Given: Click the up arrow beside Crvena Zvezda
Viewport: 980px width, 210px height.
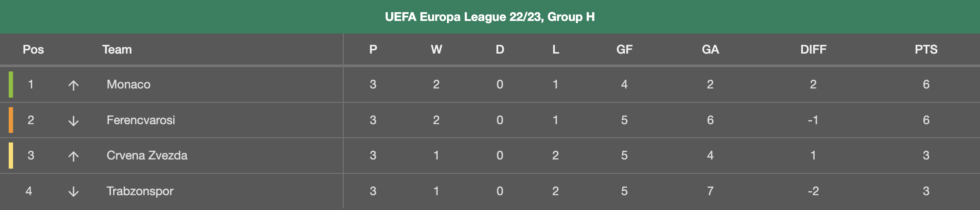Looking at the screenshot, I should pos(74,156).
